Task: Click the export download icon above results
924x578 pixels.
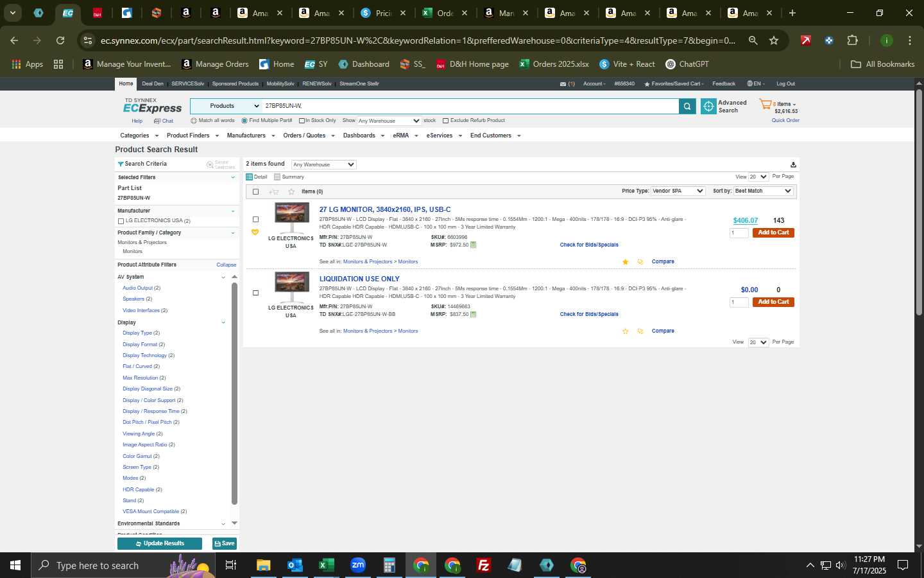Action: (x=793, y=165)
